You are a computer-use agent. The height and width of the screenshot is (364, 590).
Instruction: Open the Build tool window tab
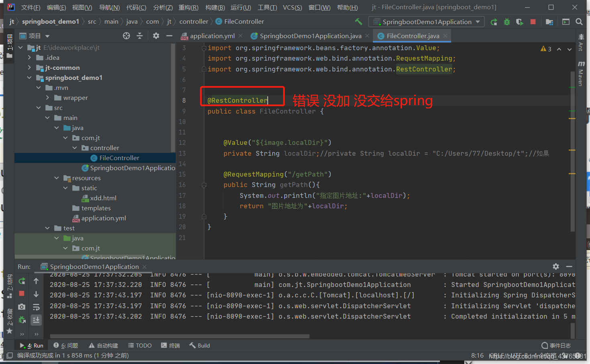tap(200, 346)
